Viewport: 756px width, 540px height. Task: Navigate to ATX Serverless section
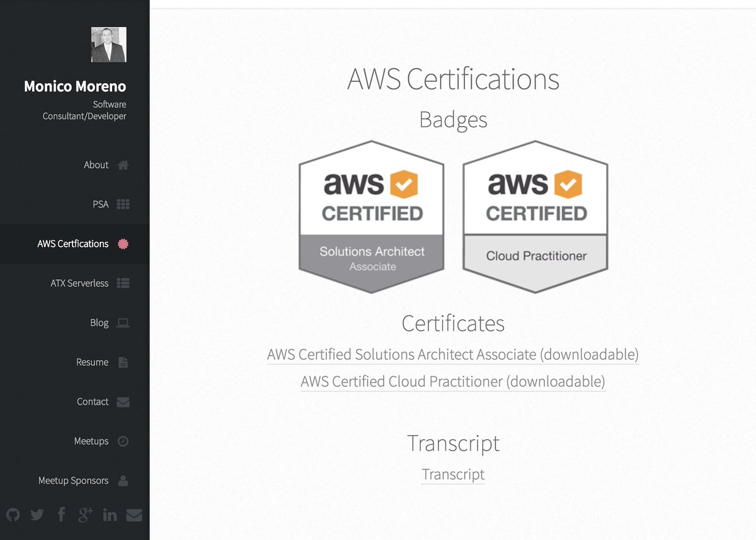coord(79,284)
